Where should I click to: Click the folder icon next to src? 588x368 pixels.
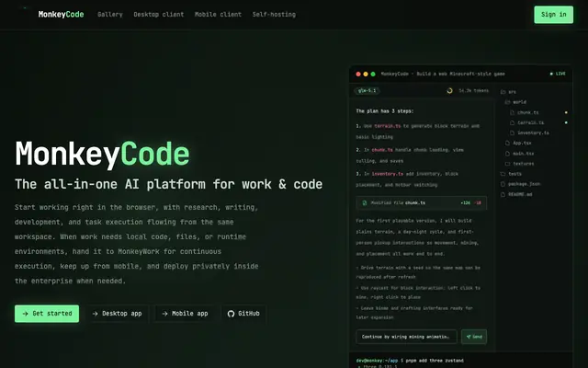pyautogui.click(x=503, y=92)
